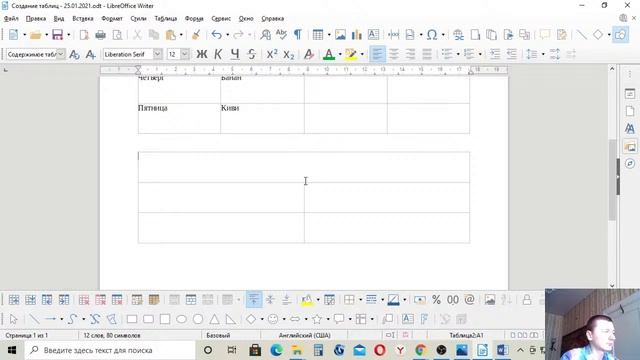The image size is (640, 360).
Task: Toggle Subscript X₂
Action: point(289,54)
